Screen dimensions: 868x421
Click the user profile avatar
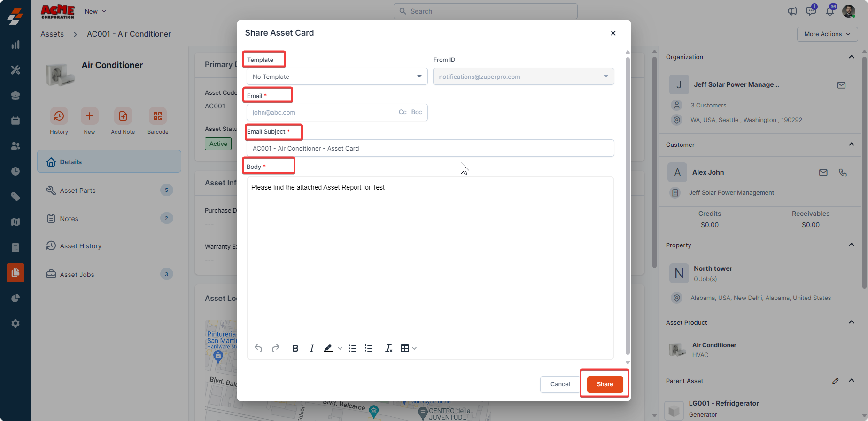coord(849,11)
